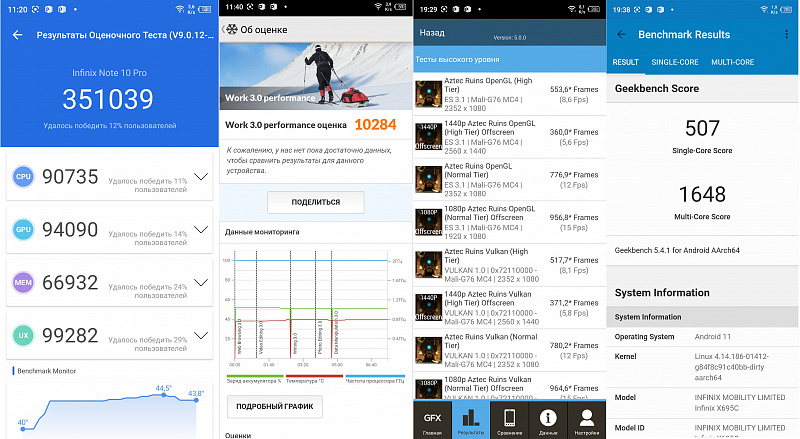Click the Benchmark Monitor label

pyautogui.click(x=46, y=371)
